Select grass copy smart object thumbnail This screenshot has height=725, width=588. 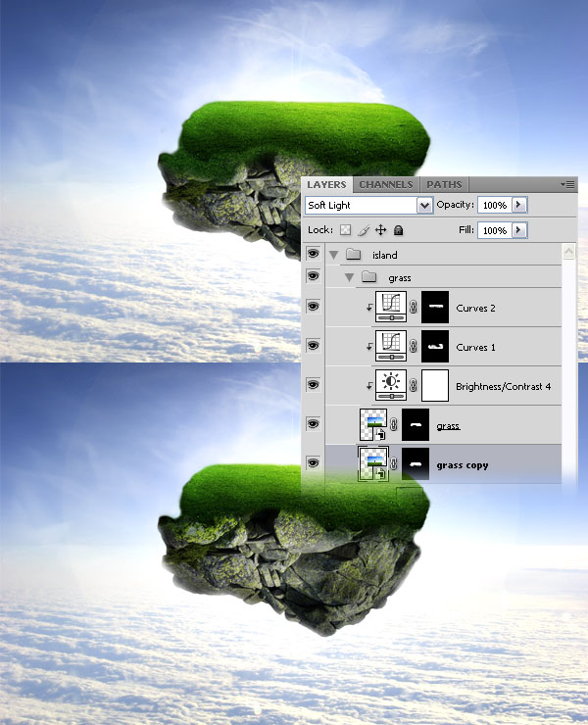(373, 463)
